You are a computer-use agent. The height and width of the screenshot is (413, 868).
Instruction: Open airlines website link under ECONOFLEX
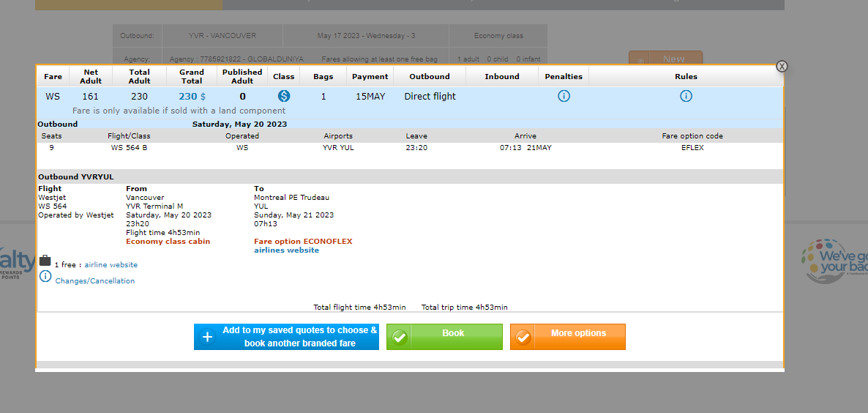click(x=286, y=250)
